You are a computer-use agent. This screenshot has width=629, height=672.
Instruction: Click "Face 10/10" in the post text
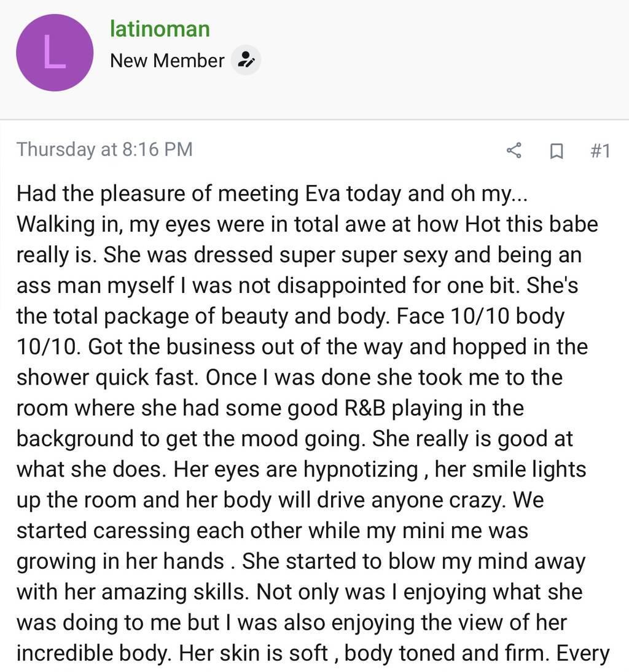[453, 316]
